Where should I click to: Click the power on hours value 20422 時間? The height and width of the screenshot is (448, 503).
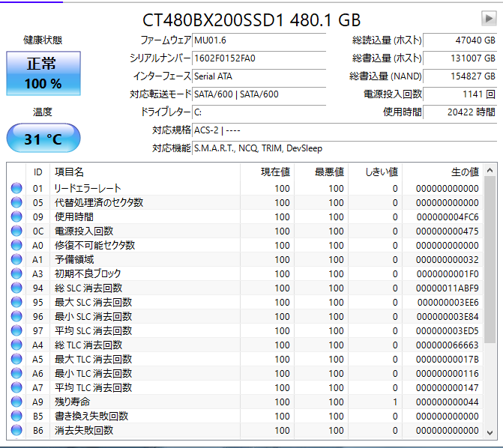tap(460, 112)
